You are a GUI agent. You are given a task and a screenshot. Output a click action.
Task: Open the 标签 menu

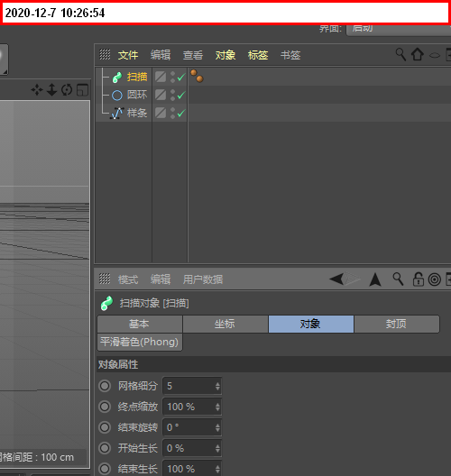point(258,55)
